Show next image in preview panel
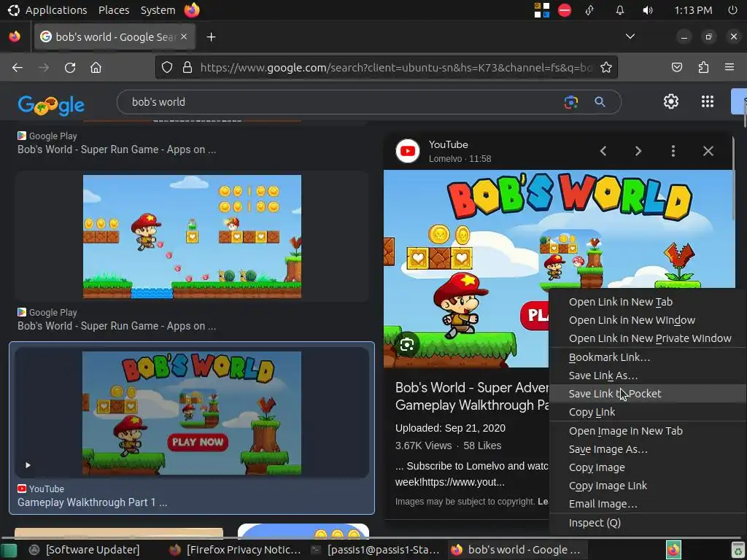The image size is (747, 560). 638,151
